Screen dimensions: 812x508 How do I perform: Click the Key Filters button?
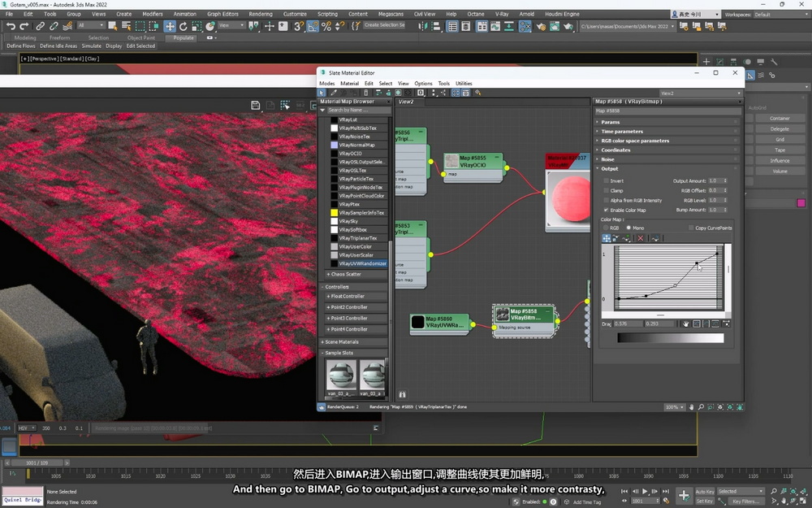click(745, 501)
